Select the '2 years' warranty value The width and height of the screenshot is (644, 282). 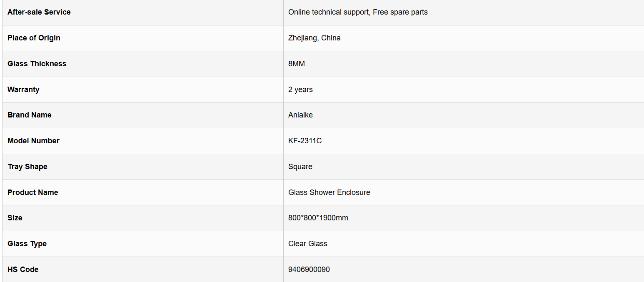click(x=300, y=90)
